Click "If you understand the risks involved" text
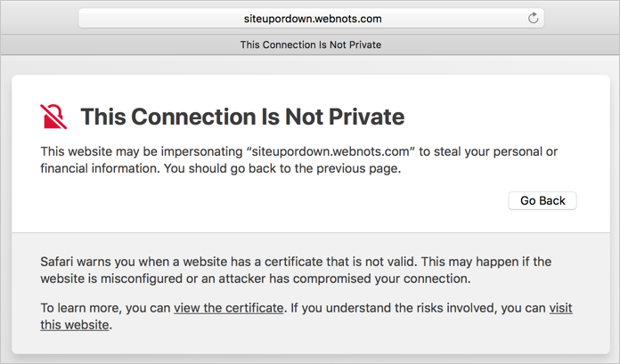The image size is (620, 364). coord(417,308)
